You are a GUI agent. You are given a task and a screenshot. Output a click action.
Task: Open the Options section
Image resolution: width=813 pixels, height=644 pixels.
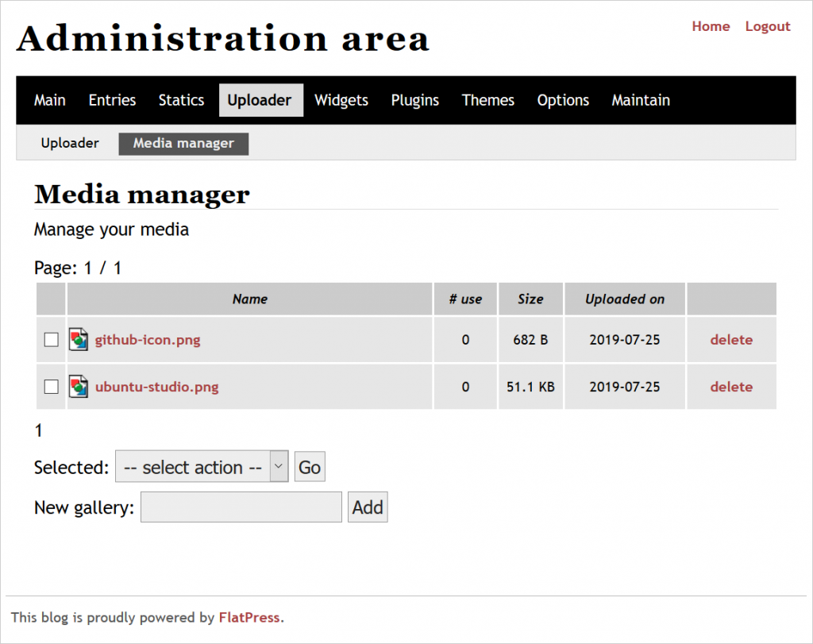563,100
